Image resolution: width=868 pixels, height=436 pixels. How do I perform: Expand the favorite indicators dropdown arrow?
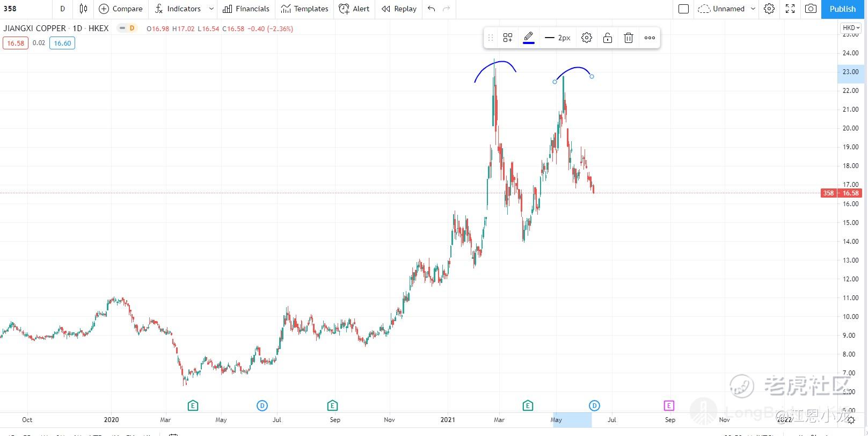tap(211, 9)
